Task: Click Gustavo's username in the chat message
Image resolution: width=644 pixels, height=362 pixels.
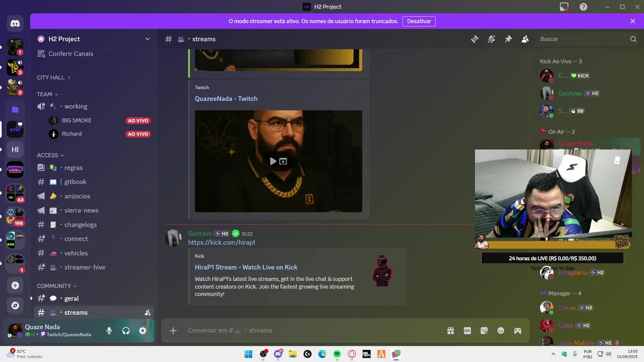Action: (x=200, y=234)
